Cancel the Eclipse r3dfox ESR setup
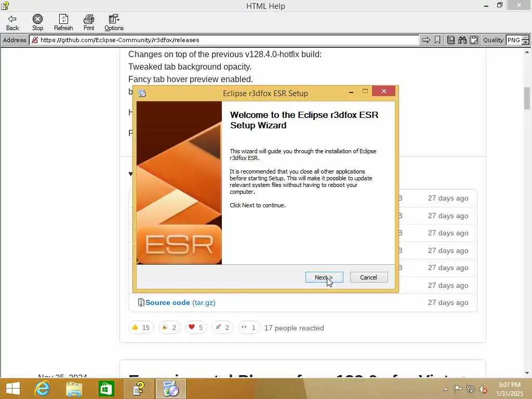532x399 pixels. click(x=368, y=277)
